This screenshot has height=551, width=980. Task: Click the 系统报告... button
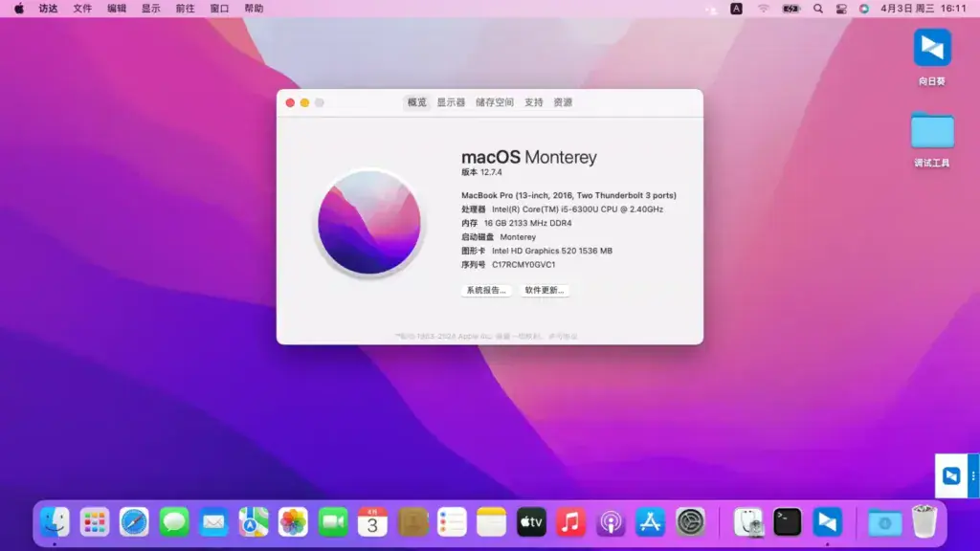point(486,291)
